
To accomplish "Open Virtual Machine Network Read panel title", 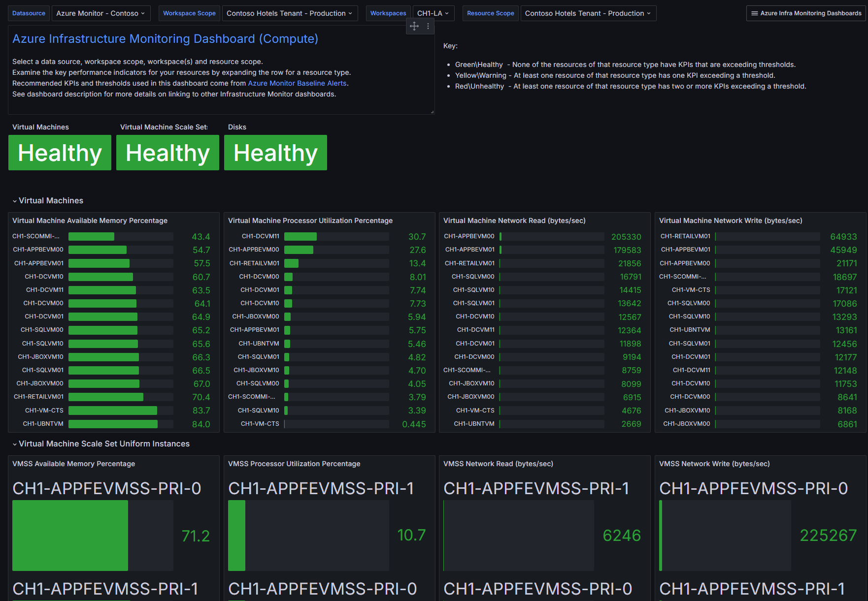I will click(514, 221).
